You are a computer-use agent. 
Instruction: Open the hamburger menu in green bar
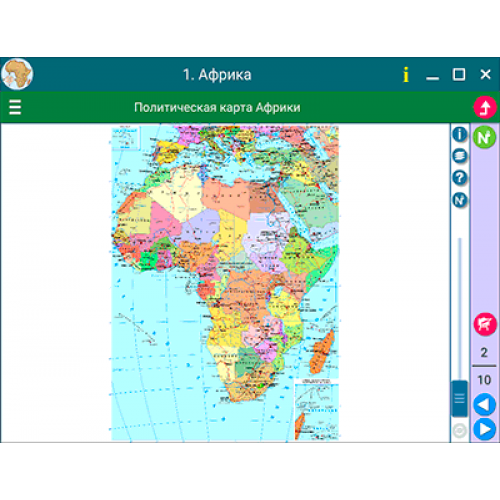coord(15,107)
